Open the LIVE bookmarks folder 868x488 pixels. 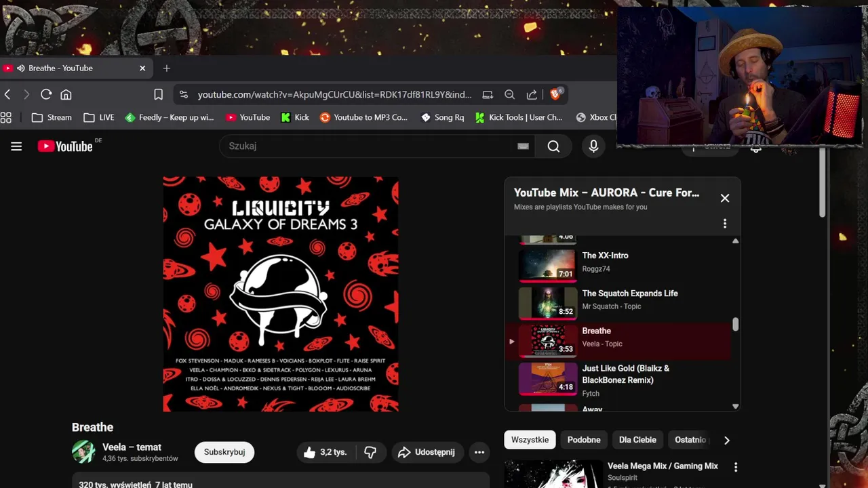[x=99, y=117]
